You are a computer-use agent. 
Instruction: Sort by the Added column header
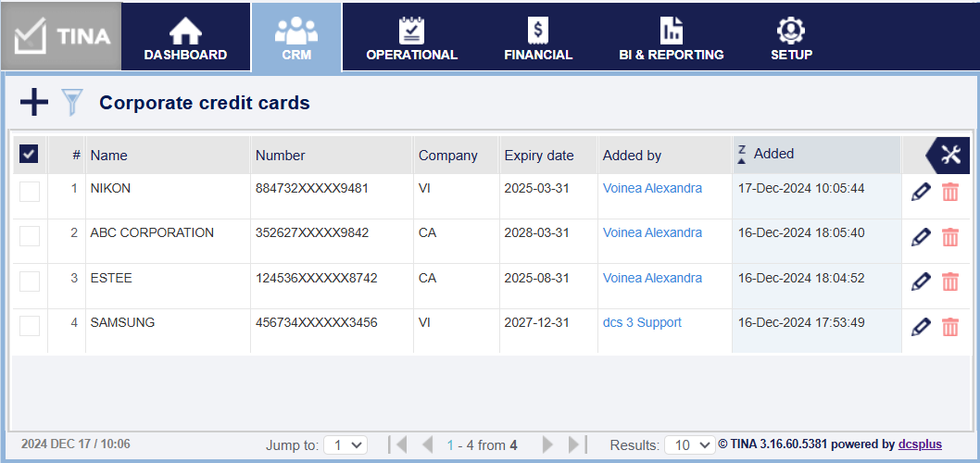tap(773, 154)
